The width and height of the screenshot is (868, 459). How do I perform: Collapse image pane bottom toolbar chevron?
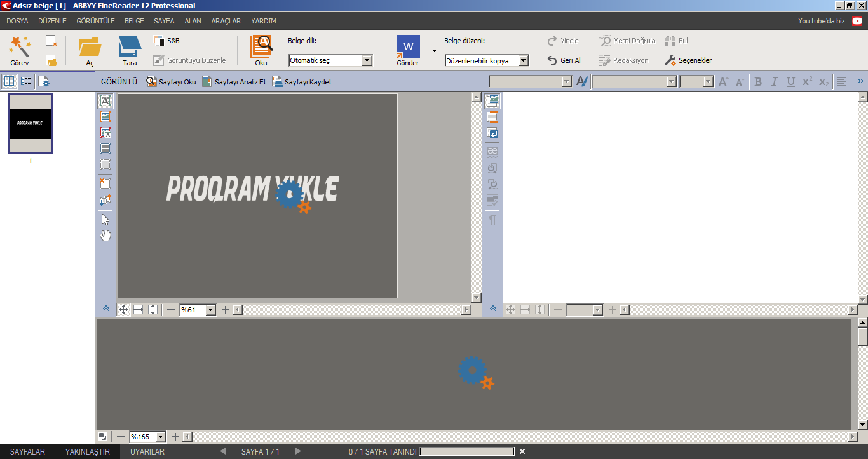pos(106,309)
